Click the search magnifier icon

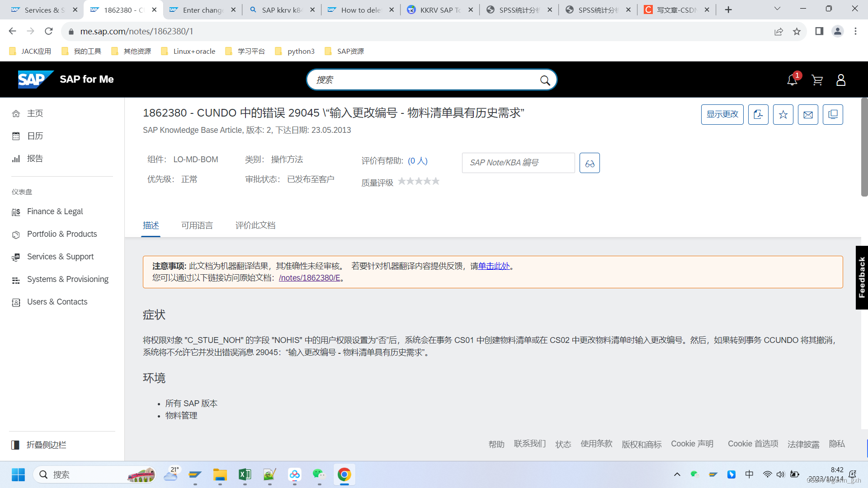click(545, 80)
